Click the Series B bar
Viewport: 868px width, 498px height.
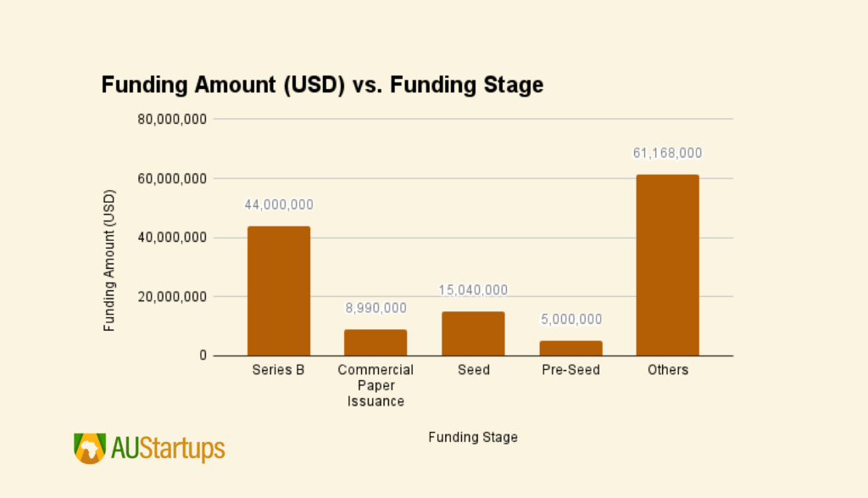pyautogui.click(x=279, y=291)
